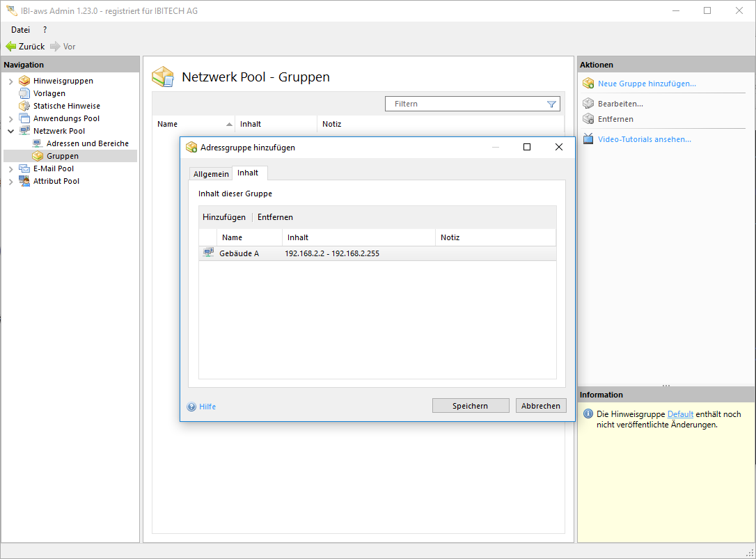Click the Video-Tutorials ansehen icon

coord(588,139)
